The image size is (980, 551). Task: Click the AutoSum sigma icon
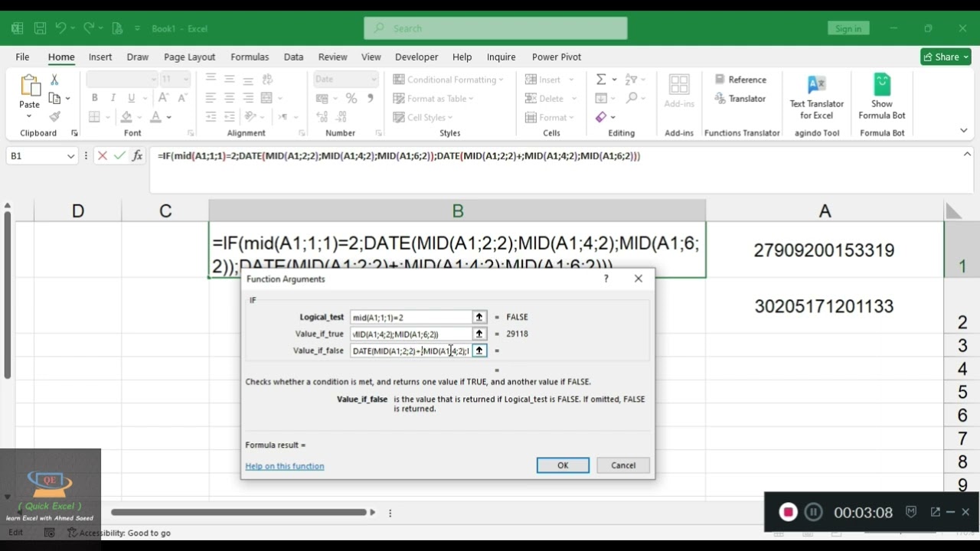click(x=601, y=80)
